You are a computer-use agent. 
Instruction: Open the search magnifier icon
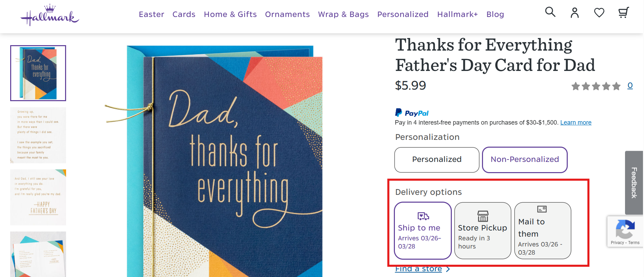[x=550, y=13]
